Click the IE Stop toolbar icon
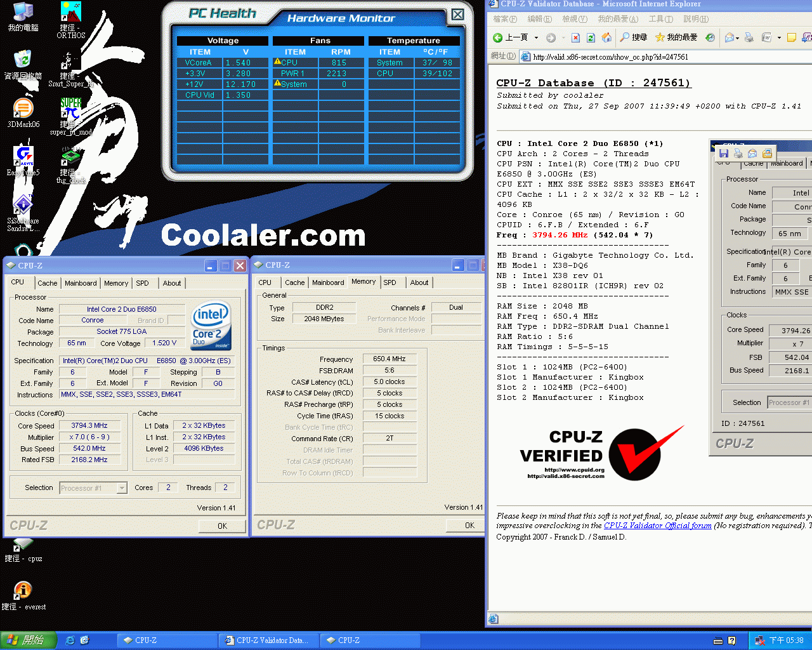Image resolution: width=812 pixels, height=650 pixels. [x=575, y=38]
